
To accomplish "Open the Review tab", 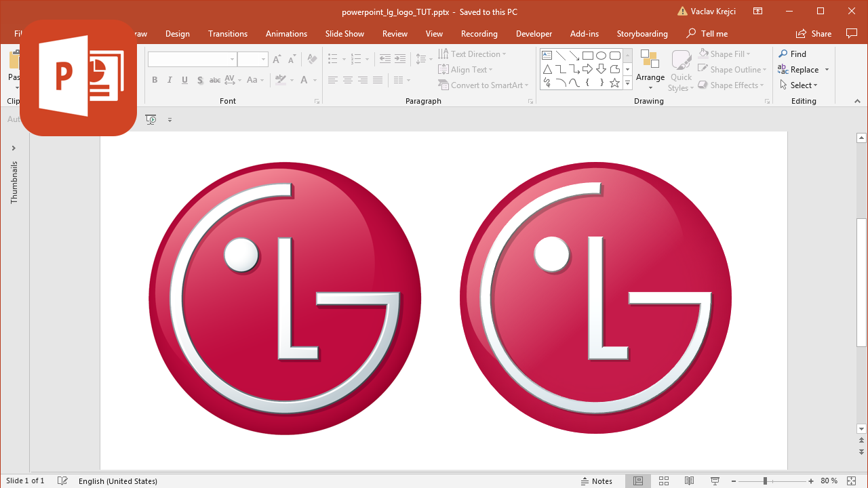I will (x=395, y=34).
